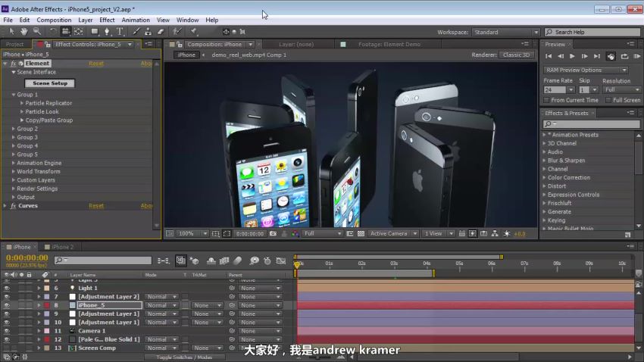Open the Show Channel color icon

[295, 233]
